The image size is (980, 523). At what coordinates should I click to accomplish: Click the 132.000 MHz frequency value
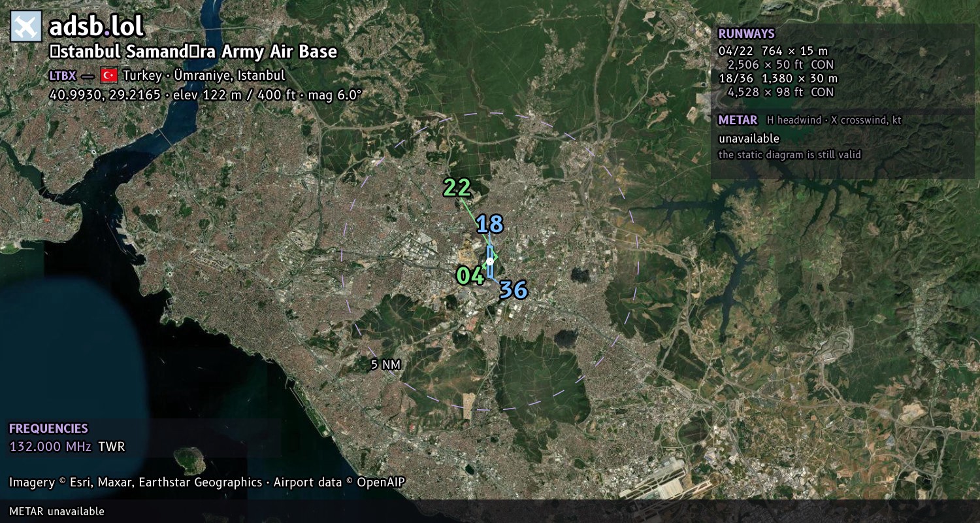coord(50,447)
